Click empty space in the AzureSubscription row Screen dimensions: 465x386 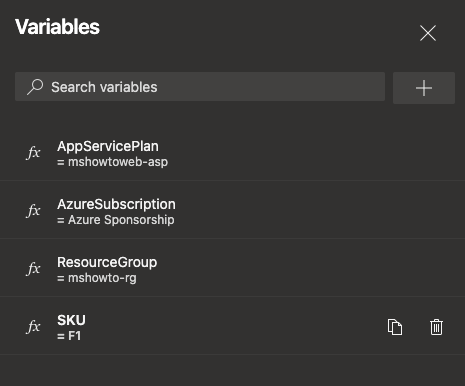pyautogui.click(x=317, y=211)
